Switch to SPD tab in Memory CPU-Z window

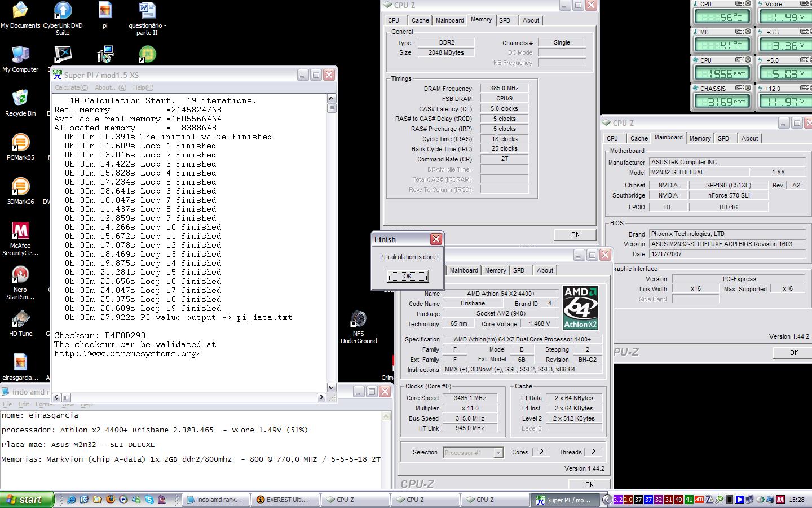(505, 20)
